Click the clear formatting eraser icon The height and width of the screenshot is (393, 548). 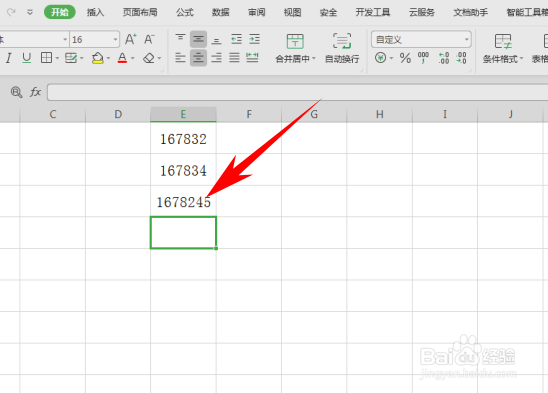pyautogui.click(x=149, y=58)
